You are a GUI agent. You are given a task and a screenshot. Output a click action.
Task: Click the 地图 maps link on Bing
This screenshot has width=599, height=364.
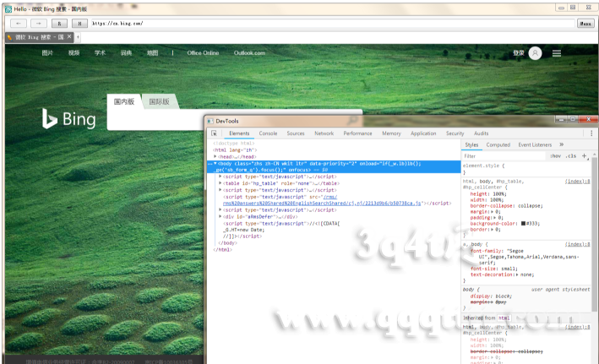(152, 52)
